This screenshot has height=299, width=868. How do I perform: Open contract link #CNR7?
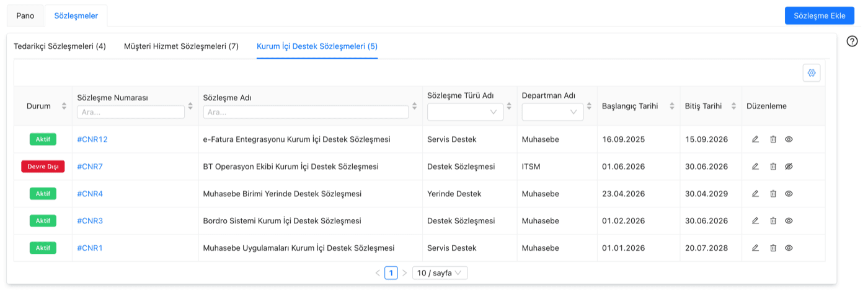pos(90,167)
